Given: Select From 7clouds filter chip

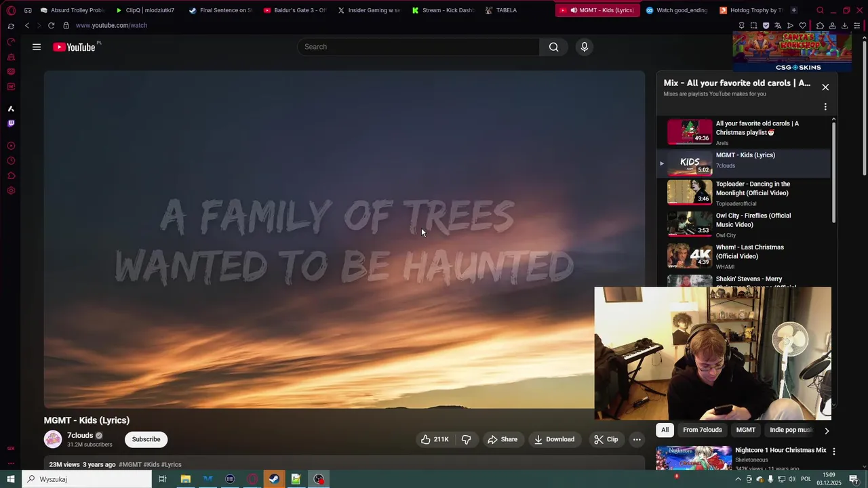Looking at the screenshot, I should [703, 430].
